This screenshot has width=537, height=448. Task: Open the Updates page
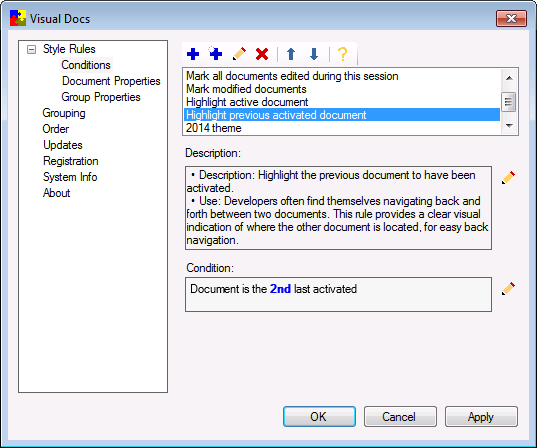point(63,145)
